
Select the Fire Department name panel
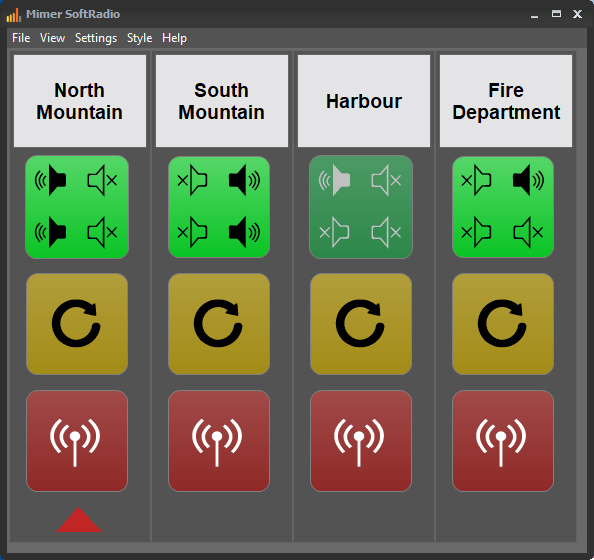[506, 101]
